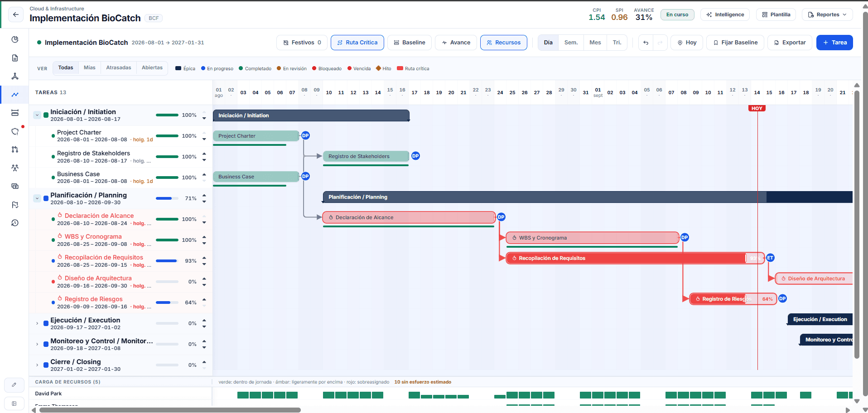Open the document sidebar icon
This screenshot has width=868, height=413.
point(15,58)
